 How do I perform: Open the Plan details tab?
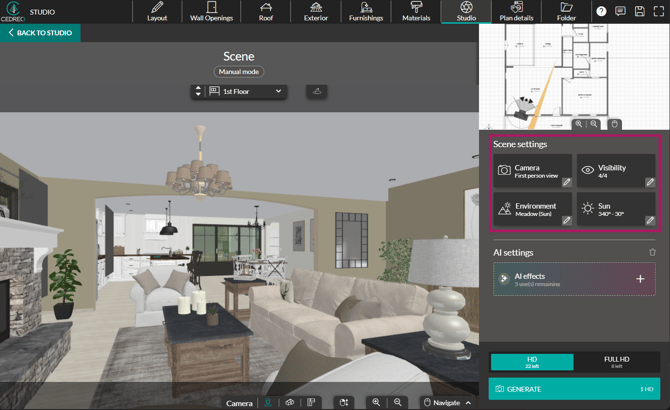(516, 12)
